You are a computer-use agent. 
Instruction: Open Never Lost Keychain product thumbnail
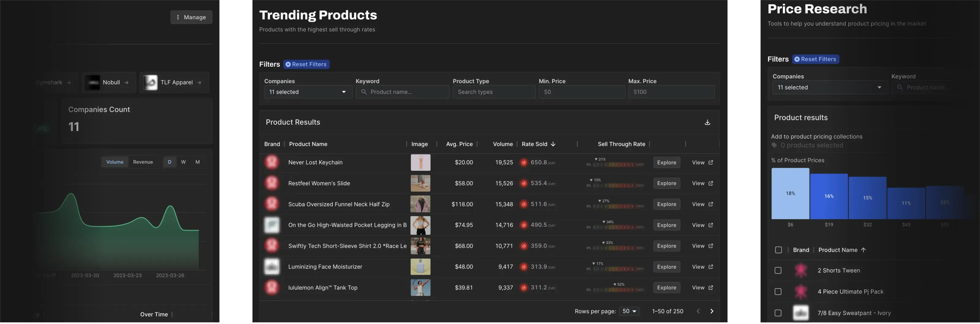coord(420,163)
